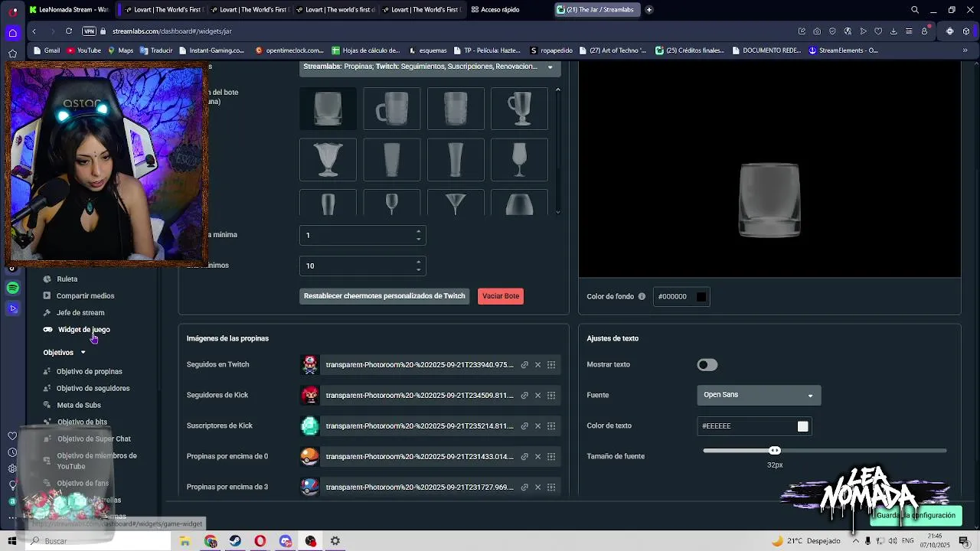Open Windows Start menu
The image size is (980, 551).
pyautogui.click(x=12, y=541)
